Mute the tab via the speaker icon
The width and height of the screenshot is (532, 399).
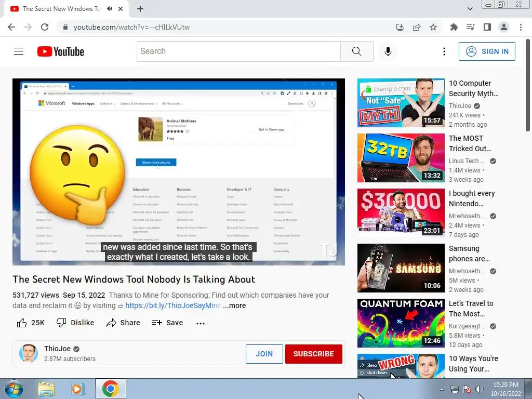click(x=109, y=9)
